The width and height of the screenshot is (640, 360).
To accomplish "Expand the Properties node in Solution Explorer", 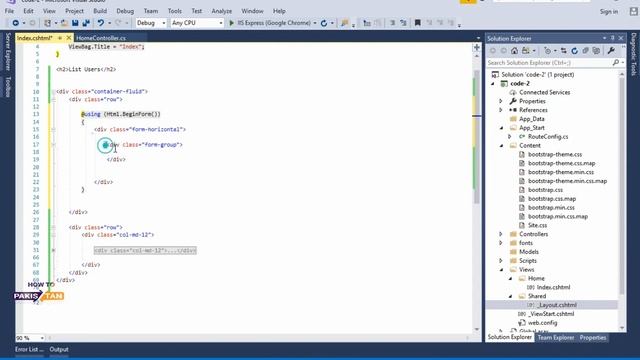I will tap(501, 101).
